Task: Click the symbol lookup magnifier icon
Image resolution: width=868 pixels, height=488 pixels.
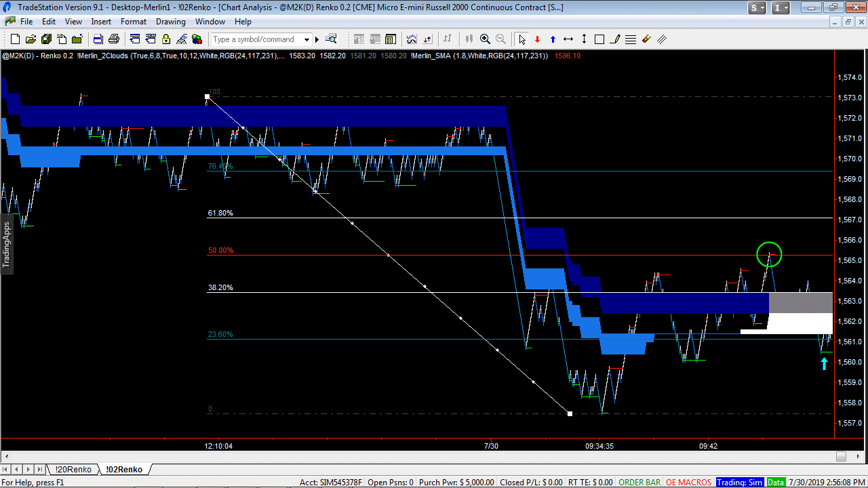Action: point(332,39)
